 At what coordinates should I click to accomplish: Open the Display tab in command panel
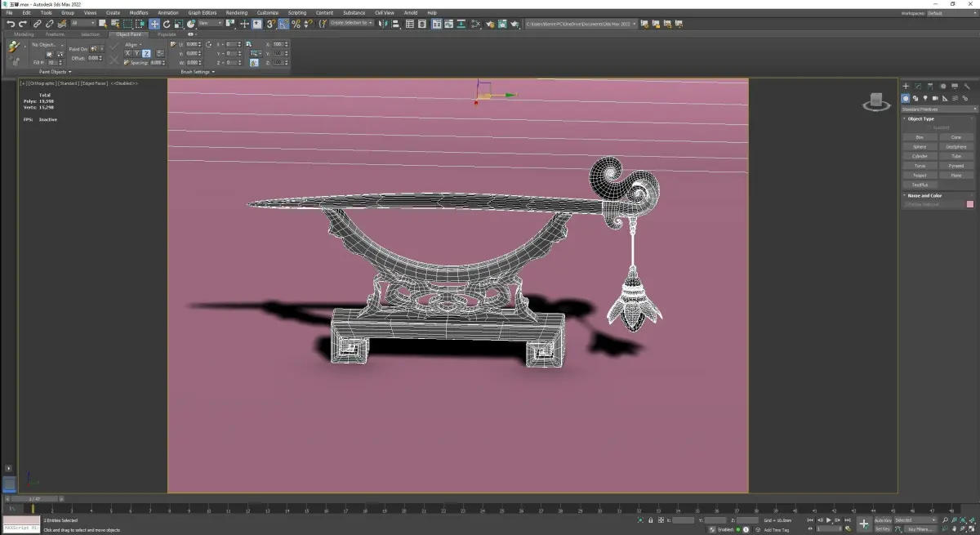(955, 86)
